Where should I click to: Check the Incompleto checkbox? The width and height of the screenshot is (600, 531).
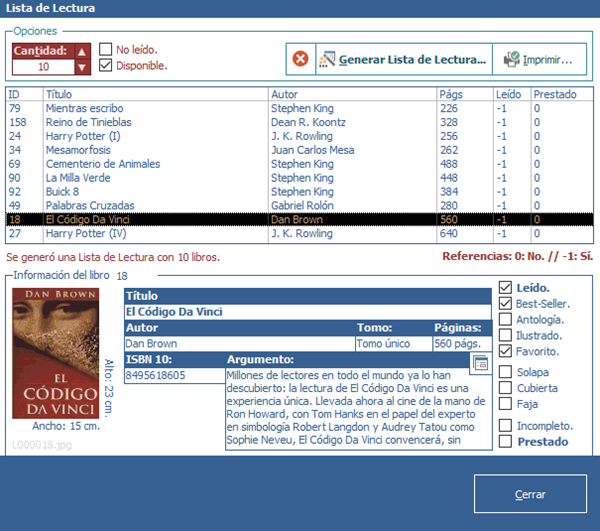pos(505,426)
